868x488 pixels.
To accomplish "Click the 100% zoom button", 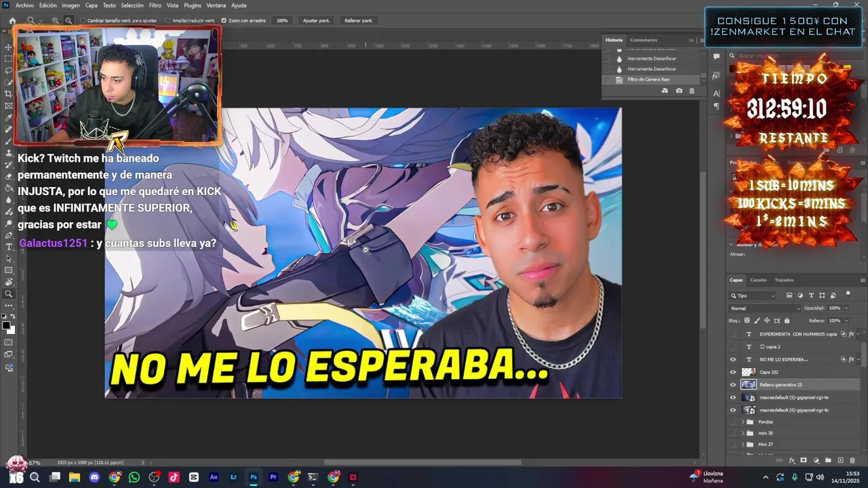I will 282,20.
